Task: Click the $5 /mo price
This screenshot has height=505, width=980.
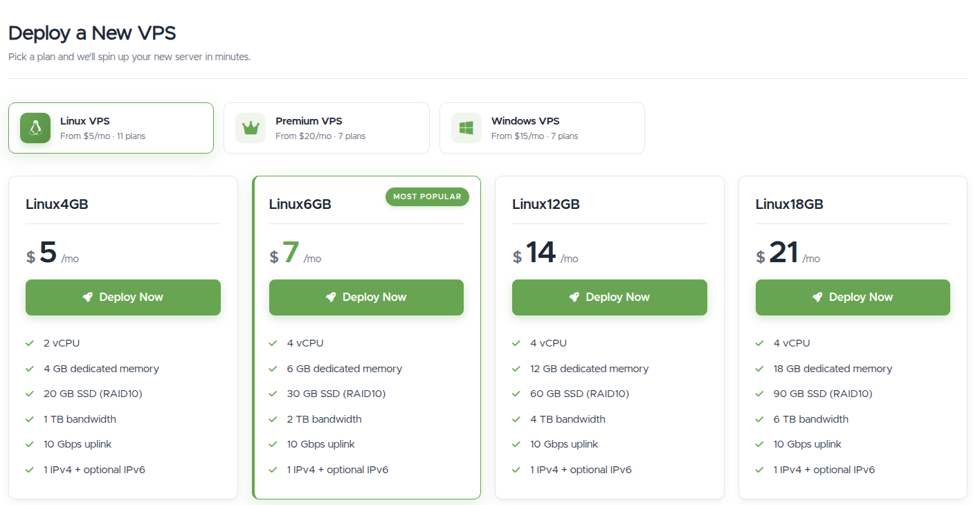Action: tap(53, 253)
